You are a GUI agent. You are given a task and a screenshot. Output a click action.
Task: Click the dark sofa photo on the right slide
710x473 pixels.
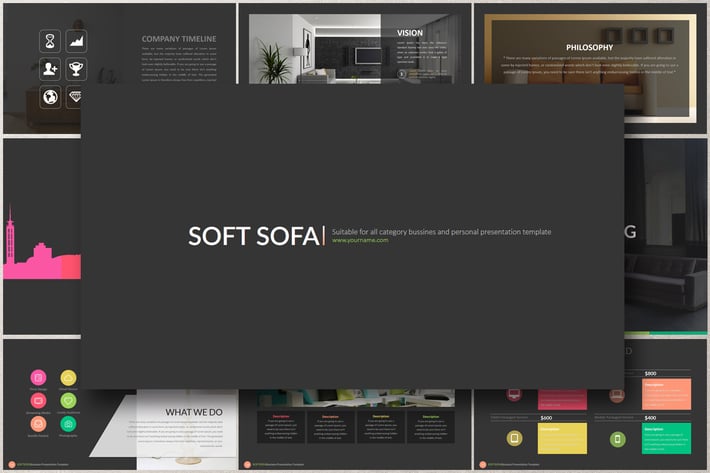coord(666,235)
